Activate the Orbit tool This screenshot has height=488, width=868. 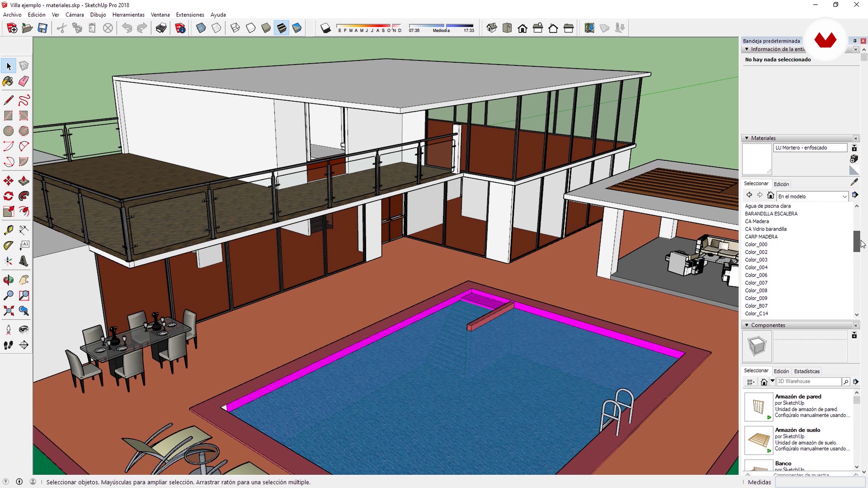point(8,280)
